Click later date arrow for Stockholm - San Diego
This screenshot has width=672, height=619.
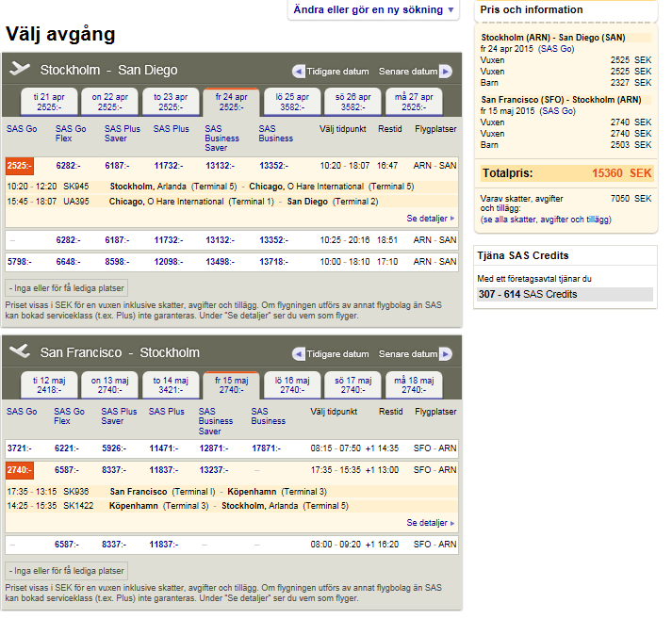(x=446, y=72)
